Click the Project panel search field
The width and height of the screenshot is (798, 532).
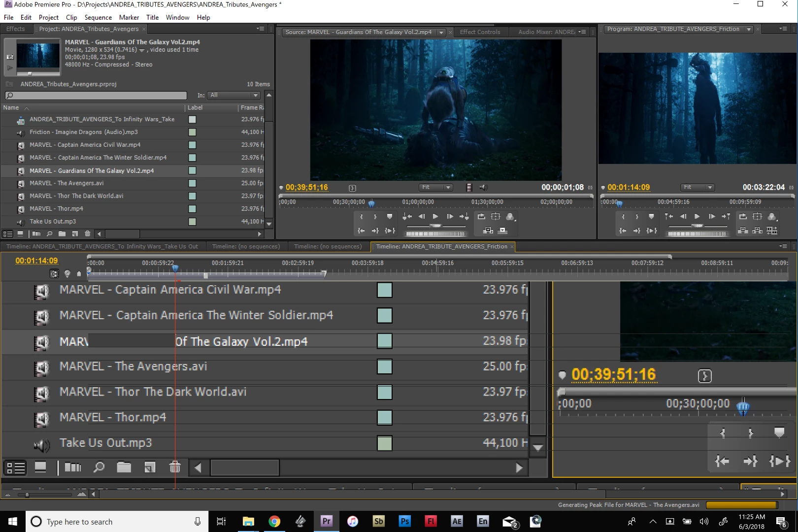click(x=96, y=95)
